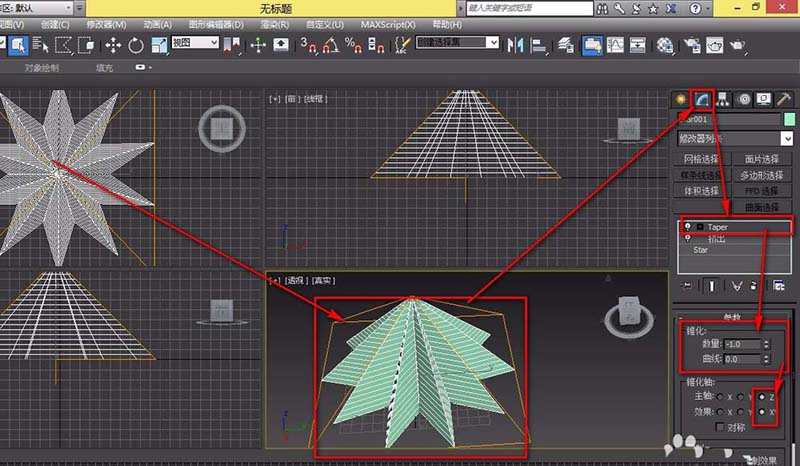The height and width of the screenshot is (466, 800).
Task: Click taper 曲线 curve field
Action: point(742,359)
